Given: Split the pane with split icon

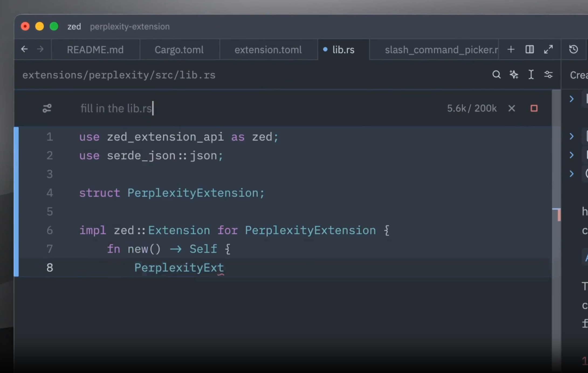Looking at the screenshot, I should point(529,49).
